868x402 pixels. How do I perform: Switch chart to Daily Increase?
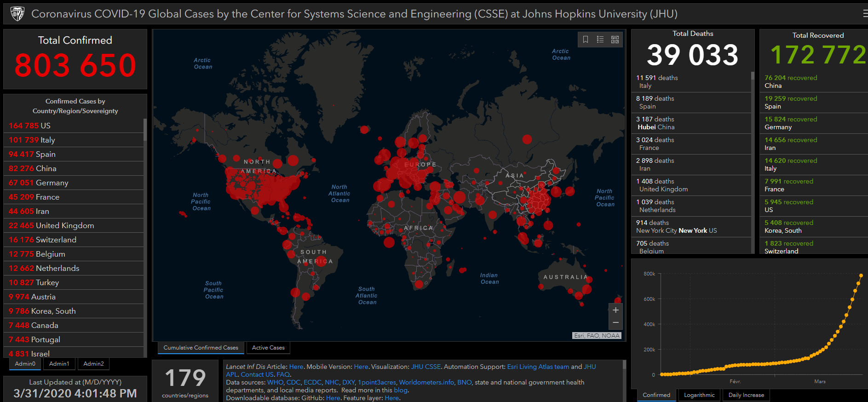(x=746, y=395)
